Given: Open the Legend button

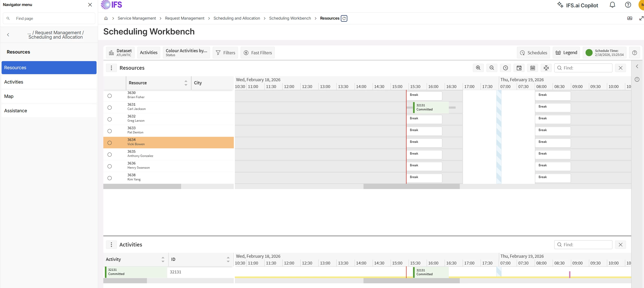Looking at the screenshot, I should click(566, 53).
